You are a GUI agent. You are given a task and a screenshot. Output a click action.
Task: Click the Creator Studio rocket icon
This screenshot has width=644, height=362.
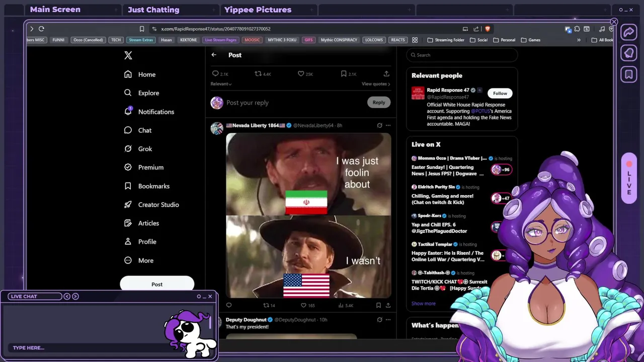[128, 205]
